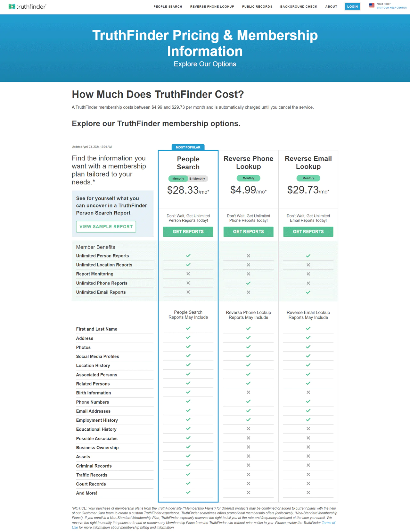The height and width of the screenshot is (532, 410).
Task: Select Monthly billing for People Search
Action: click(178, 179)
